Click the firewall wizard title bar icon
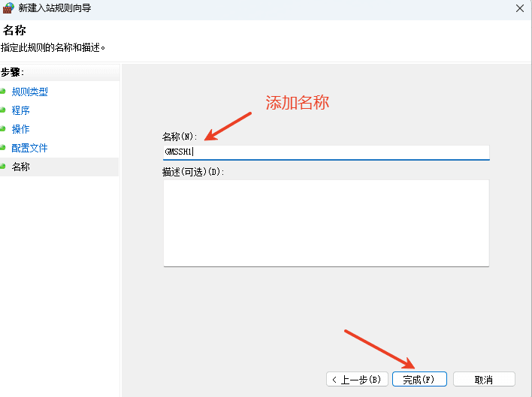Image resolution: width=532 pixels, height=397 pixels. 8,8
